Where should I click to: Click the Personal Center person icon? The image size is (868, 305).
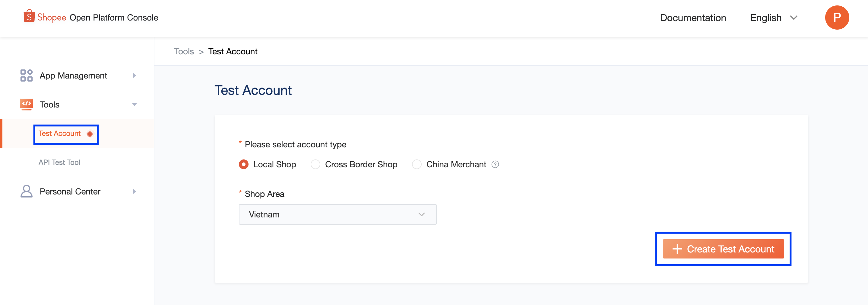(x=26, y=191)
